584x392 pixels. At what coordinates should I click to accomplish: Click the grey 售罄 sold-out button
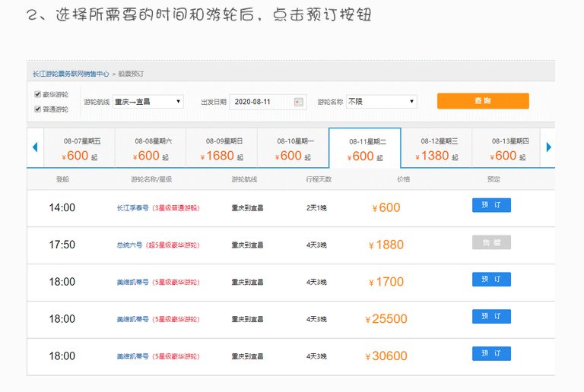coord(491,242)
